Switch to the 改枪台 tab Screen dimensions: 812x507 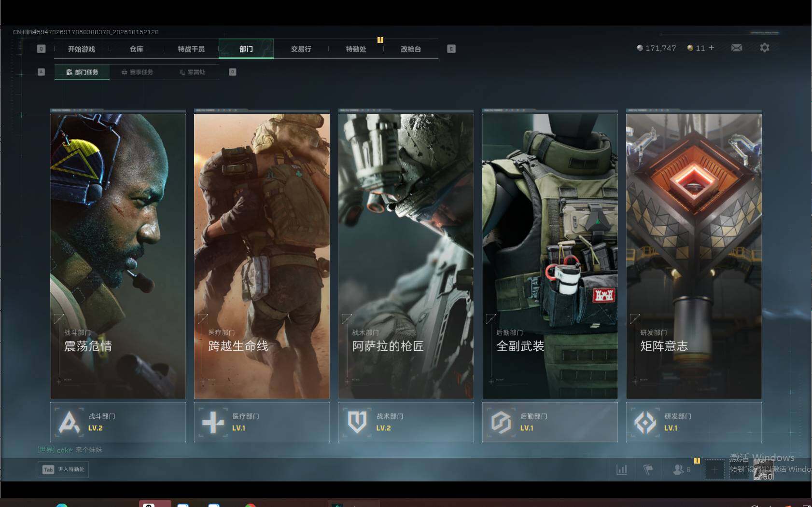(x=411, y=49)
